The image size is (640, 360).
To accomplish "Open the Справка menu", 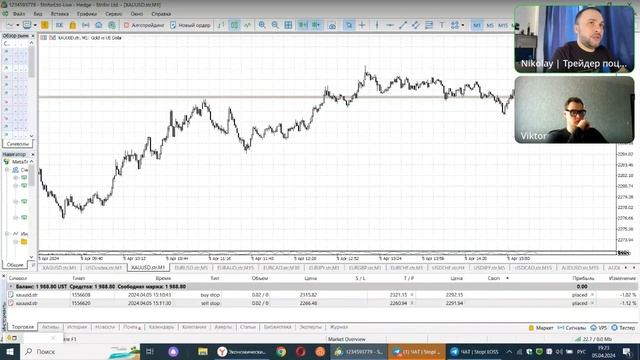I will (x=161, y=14).
